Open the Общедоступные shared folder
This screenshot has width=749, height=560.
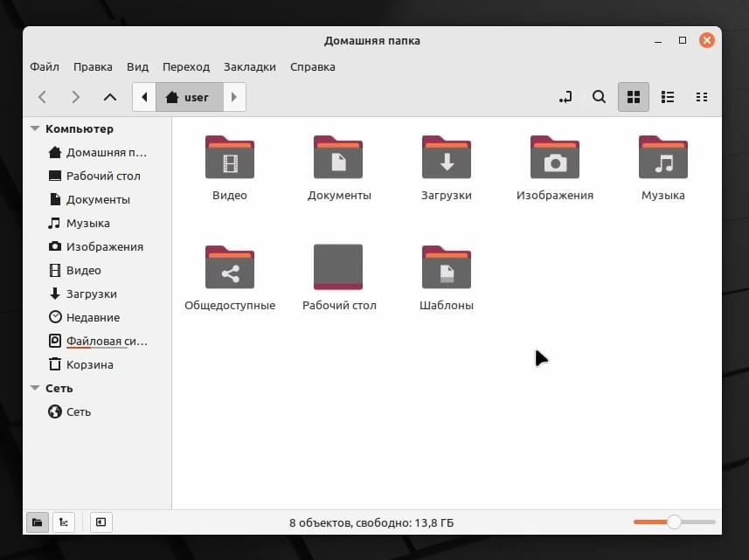tap(230, 267)
